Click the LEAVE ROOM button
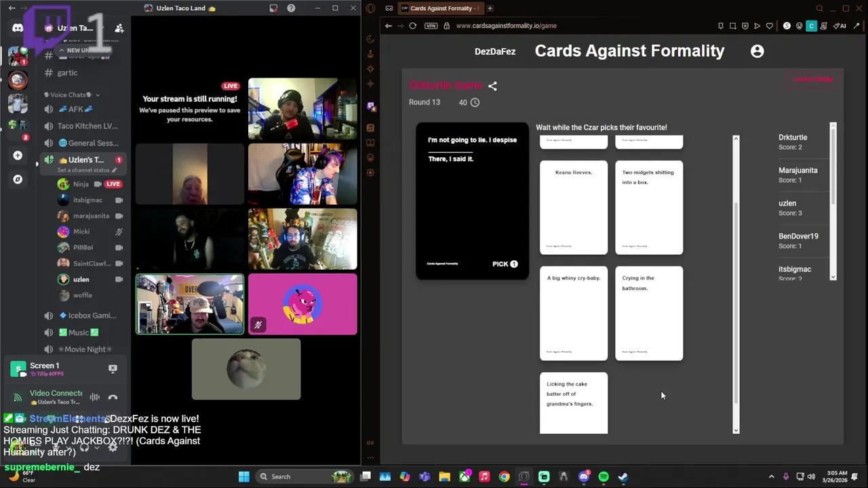Screen dimensions: 868x488 (813, 79)
